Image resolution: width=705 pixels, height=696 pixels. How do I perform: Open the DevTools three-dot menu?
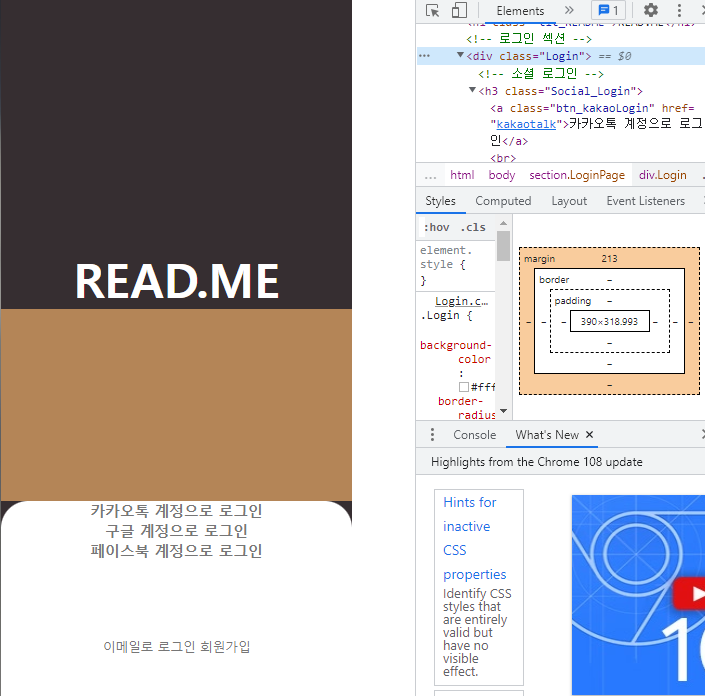click(x=679, y=10)
